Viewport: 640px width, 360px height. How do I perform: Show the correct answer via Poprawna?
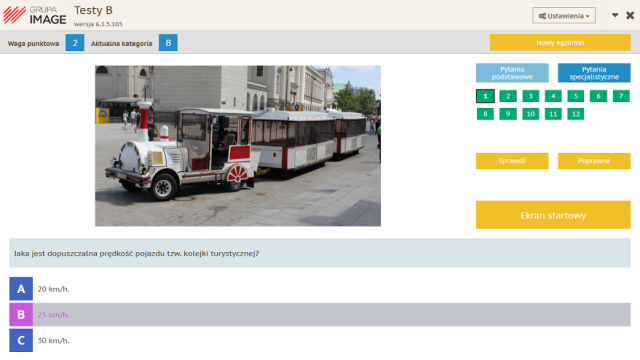(x=594, y=161)
